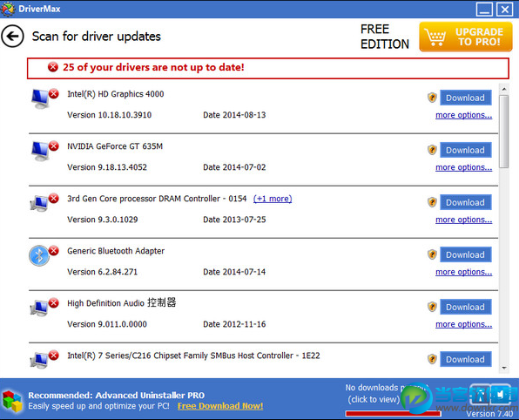This screenshot has height=420, width=519.
Task: Click the monitor icon for NVIDIA GeForce GT 635M
Action: point(40,152)
